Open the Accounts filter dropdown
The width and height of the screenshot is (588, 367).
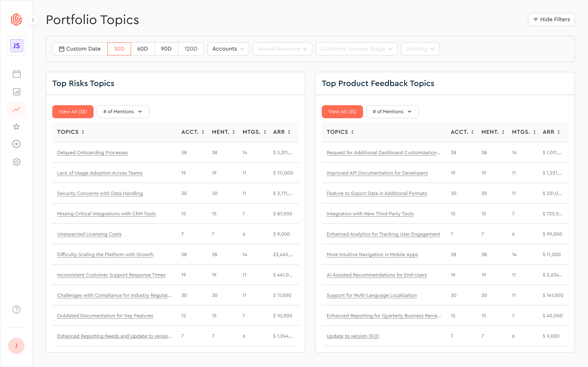coord(228,49)
